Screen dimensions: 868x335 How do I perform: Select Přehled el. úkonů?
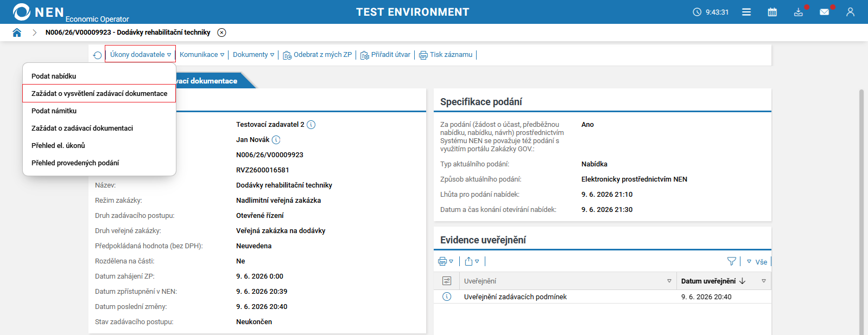pos(99,145)
